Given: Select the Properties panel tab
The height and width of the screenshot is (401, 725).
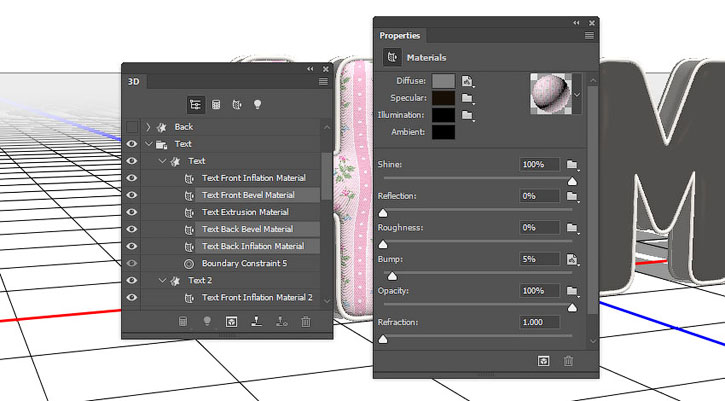Looking at the screenshot, I should coord(400,36).
